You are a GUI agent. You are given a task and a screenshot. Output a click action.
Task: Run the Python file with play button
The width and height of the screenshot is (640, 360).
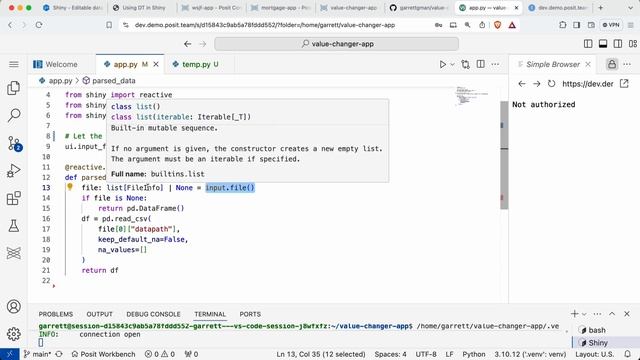[x=442, y=64]
